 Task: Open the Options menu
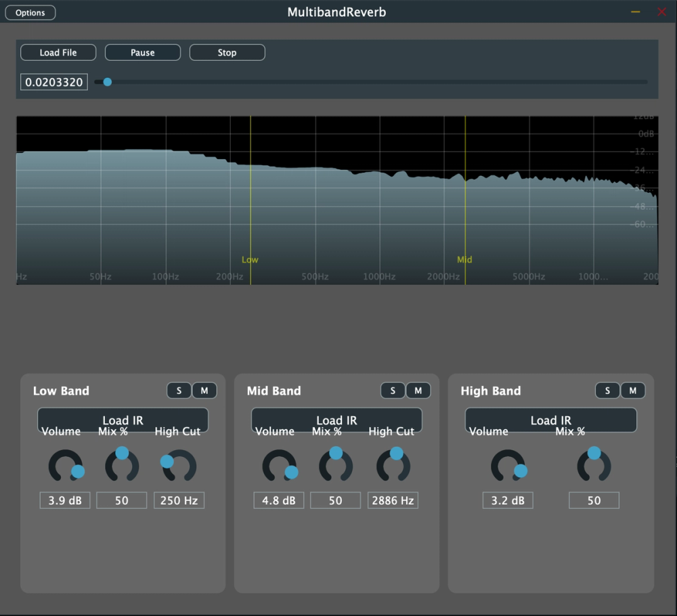[x=30, y=13]
